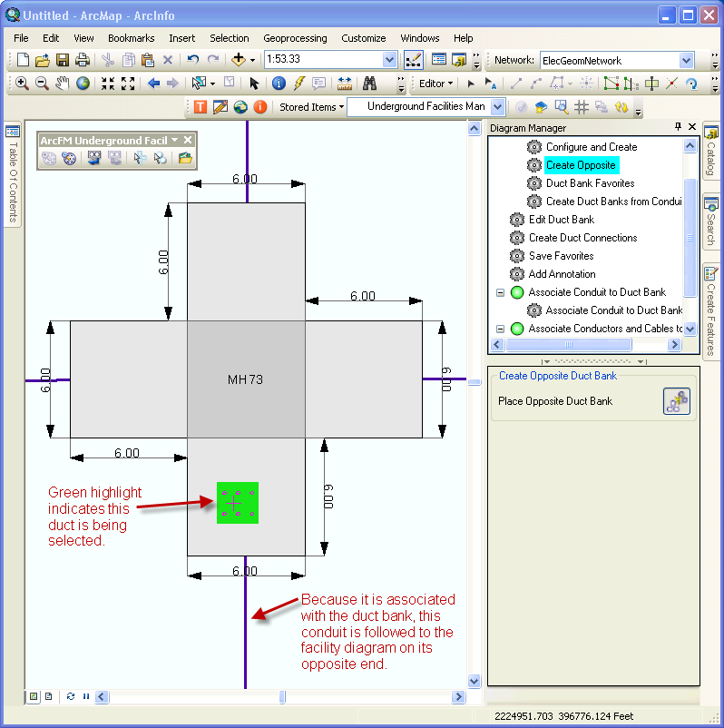The image size is (724, 728).
Task: Open the Selection menu
Action: click(230, 38)
